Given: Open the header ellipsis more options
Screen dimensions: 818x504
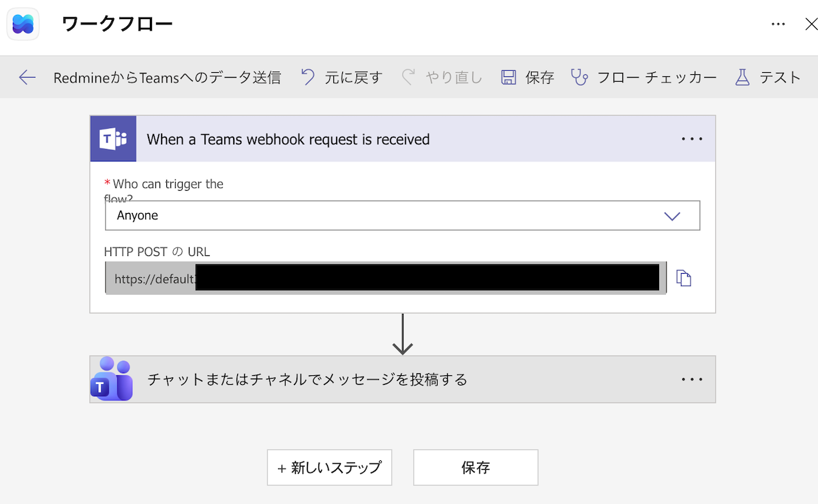Looking at the screenshot, I should pos(778,24).
